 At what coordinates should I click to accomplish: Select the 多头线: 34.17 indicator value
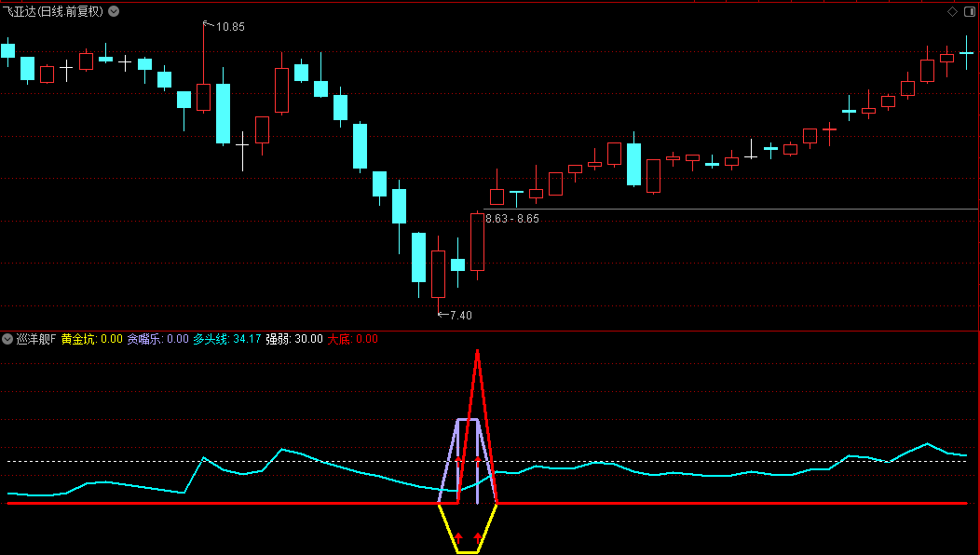(x=227, y=339)
